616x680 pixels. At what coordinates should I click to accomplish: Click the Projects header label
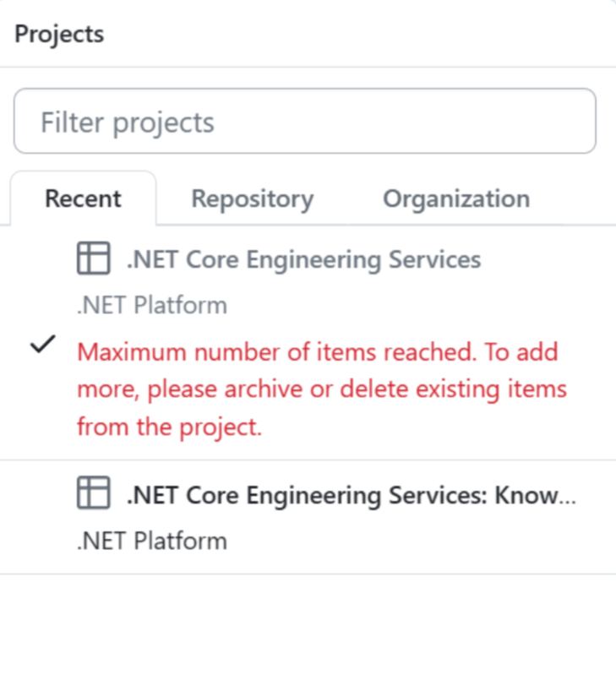click(59, 35)
